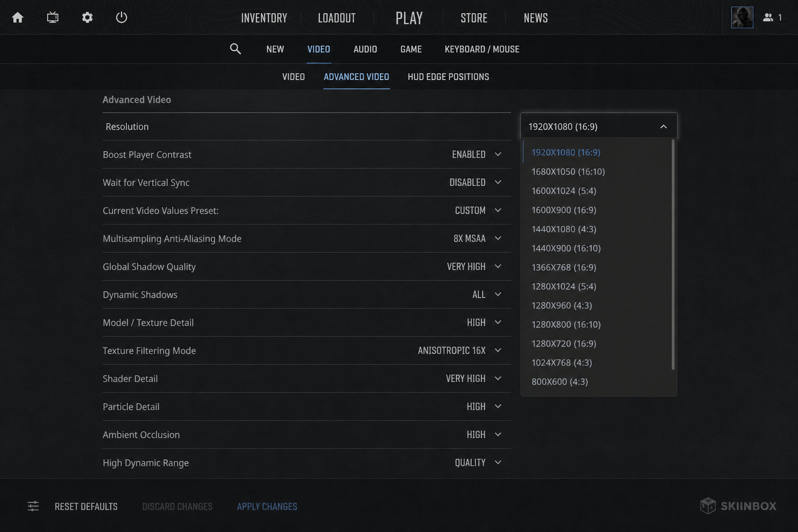Open the Keyboard / Mouse tab

point(482,49)
